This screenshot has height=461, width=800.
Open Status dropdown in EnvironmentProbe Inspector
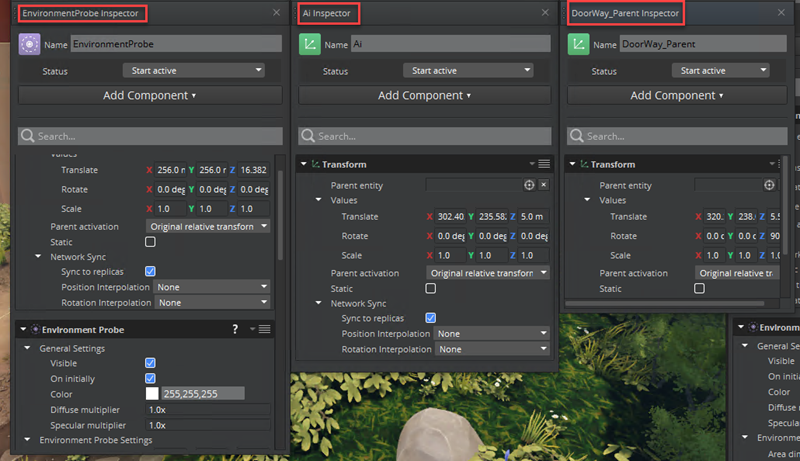(193, 71)
